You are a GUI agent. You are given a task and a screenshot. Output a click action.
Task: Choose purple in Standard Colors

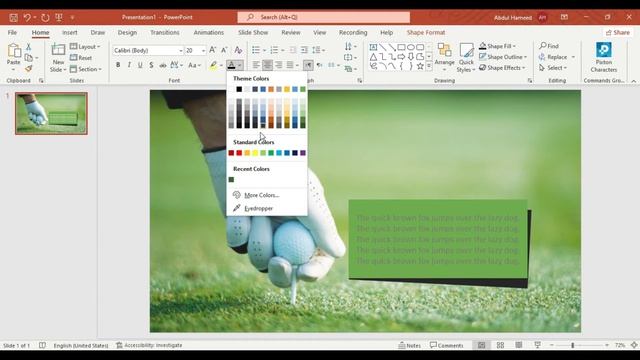click(x=303, y=153)
